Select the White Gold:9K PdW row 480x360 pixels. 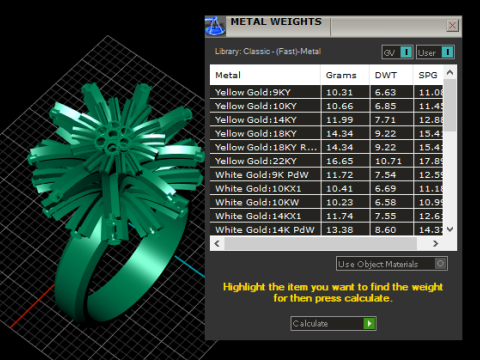point(326,175)
